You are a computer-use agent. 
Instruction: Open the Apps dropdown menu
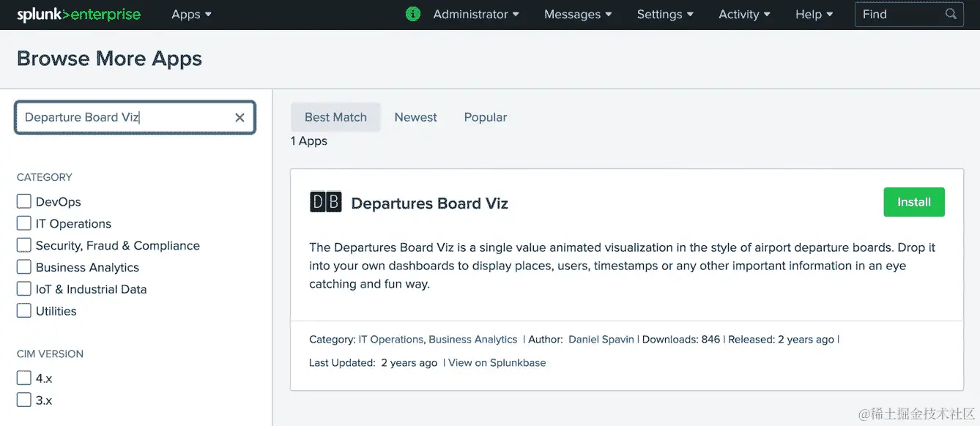[191, 15]
